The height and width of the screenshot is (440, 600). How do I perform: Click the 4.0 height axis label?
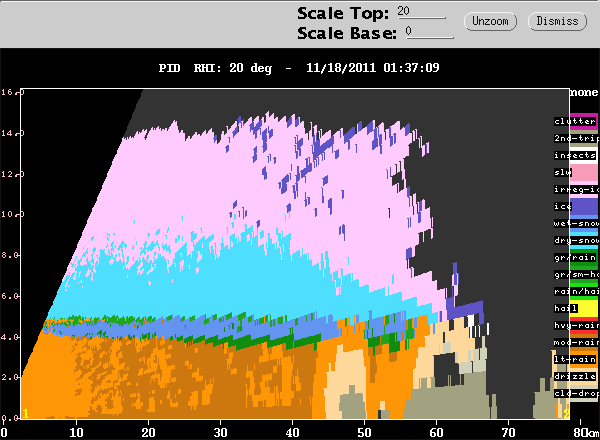[10, 337]
